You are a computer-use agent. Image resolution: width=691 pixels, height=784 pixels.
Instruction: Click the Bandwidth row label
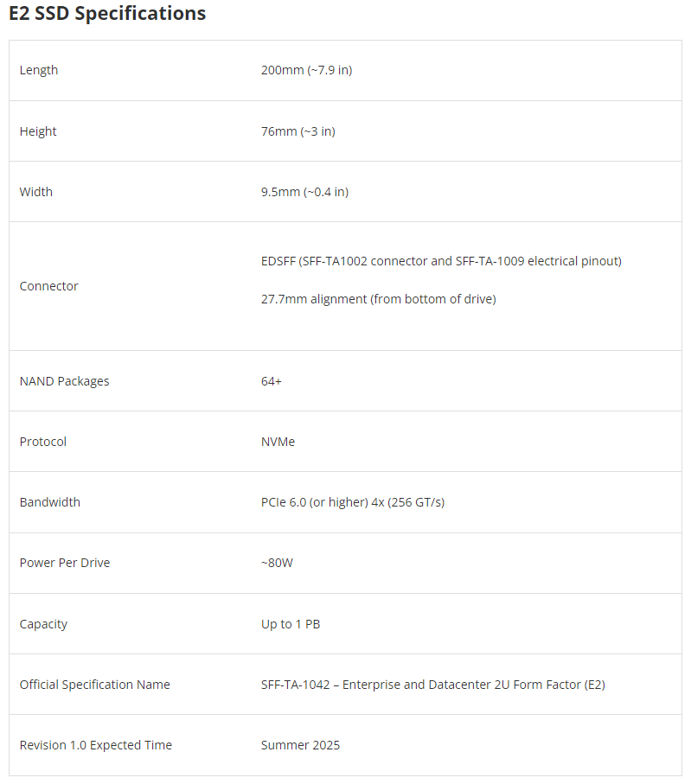click(49, 502)
